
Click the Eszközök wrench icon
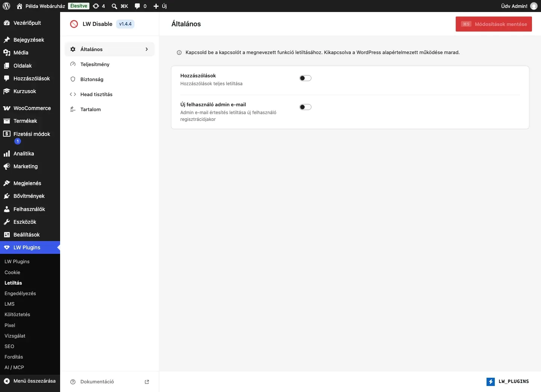coord(7,222)
